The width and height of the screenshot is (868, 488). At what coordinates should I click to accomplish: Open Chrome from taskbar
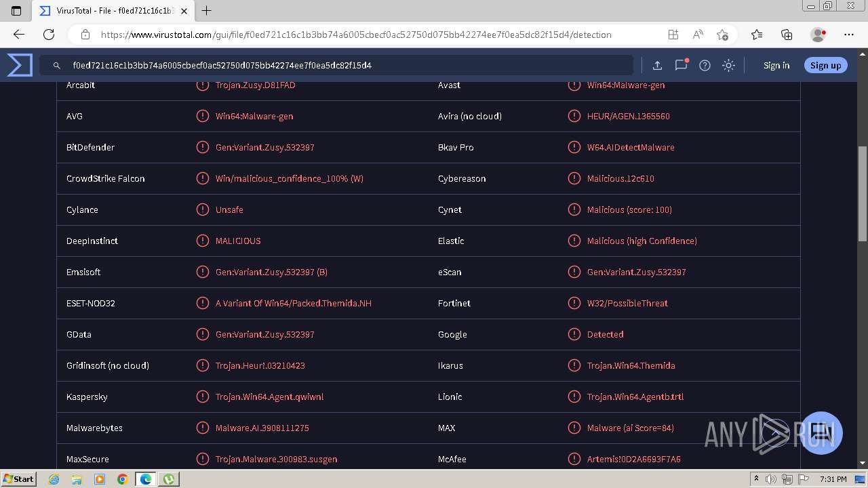pos(122,479)
